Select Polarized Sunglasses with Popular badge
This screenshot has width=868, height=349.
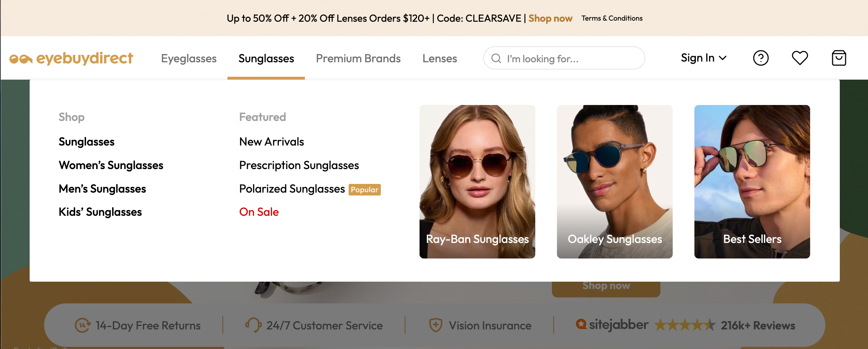click(x=291, y=189)
